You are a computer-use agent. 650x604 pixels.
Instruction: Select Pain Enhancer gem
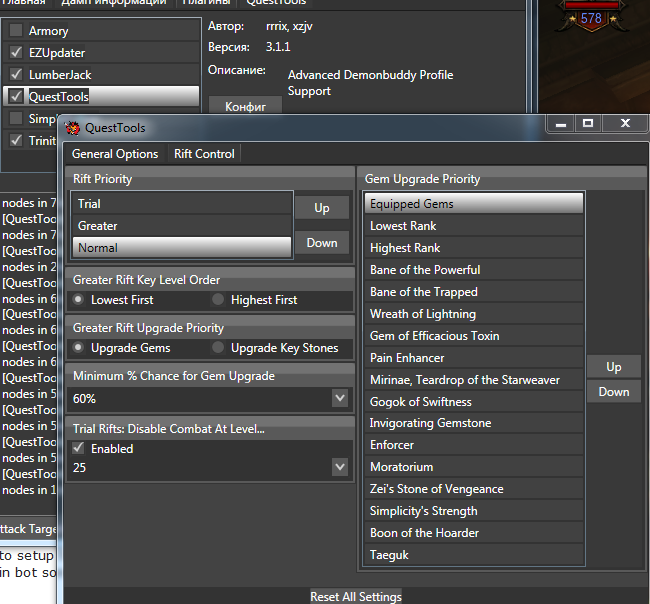474,357
